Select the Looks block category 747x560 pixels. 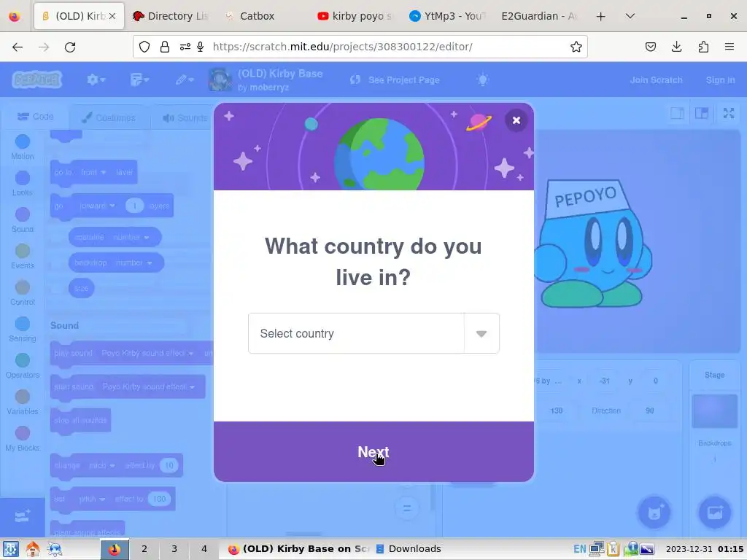click(23, 183)
